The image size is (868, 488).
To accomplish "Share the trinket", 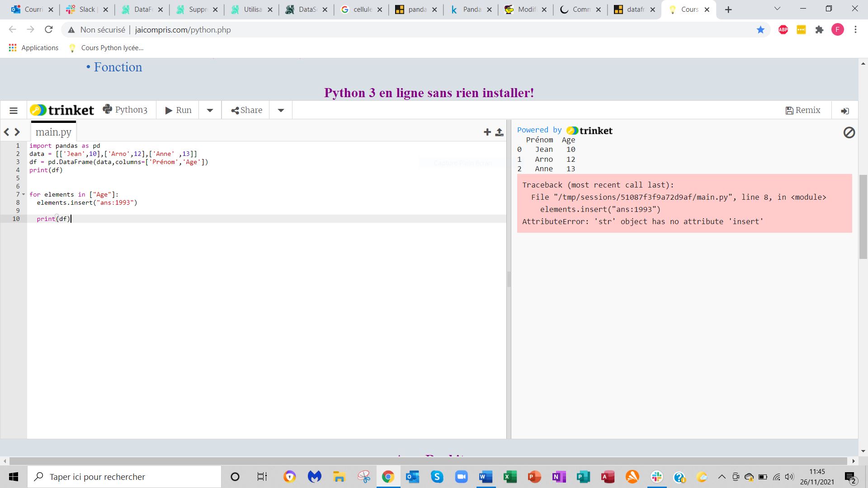I will click(x=246, y=110).
